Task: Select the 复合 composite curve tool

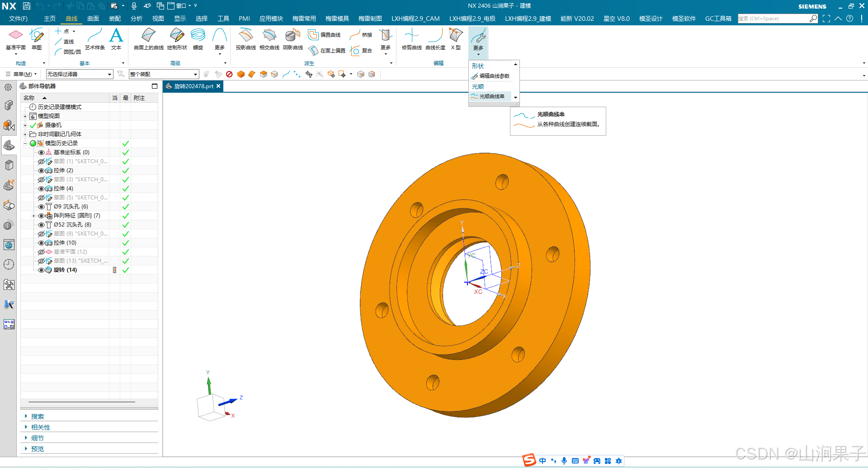Action: (x=361, y=51)
